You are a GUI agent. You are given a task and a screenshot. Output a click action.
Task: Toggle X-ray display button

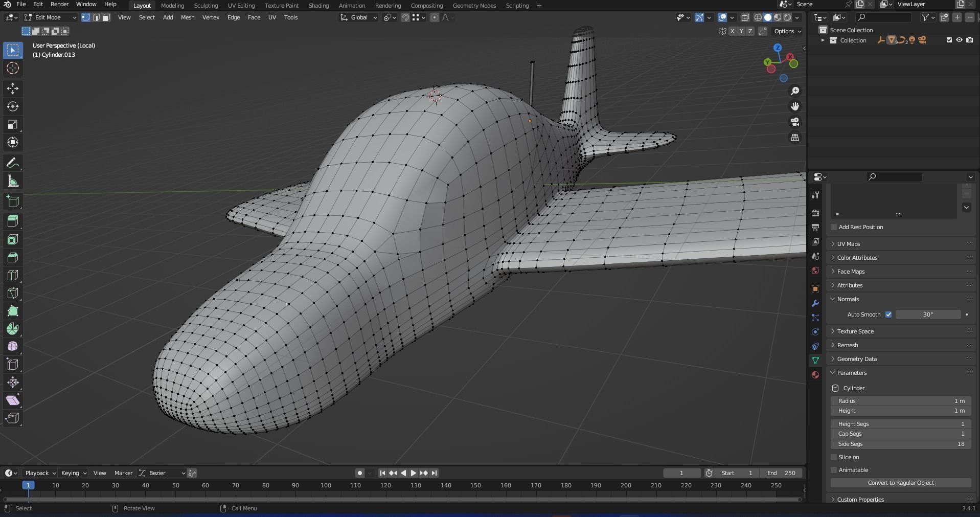pyautogui.click(x=745, y=17)
